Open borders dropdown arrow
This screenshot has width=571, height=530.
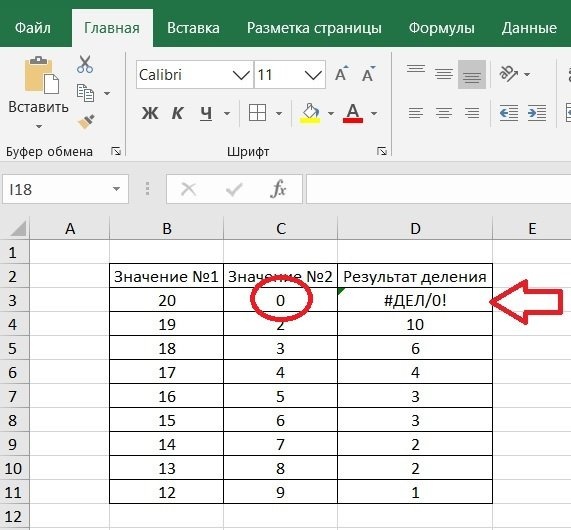[279, 114]
